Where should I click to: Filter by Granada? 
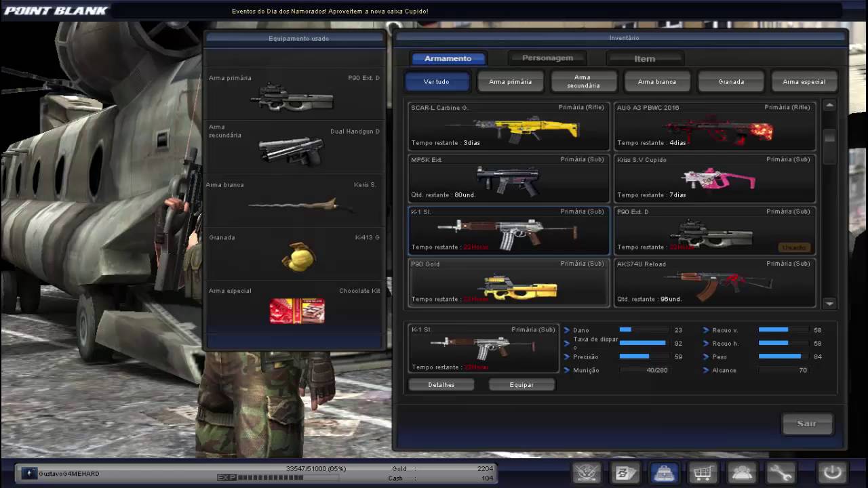tap(731, 81)
